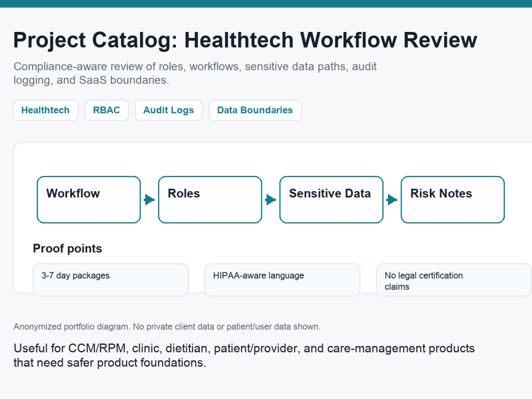Click the anonymized portfolio diagram caption
The width and height of the screenshot is (532, 399).
[x=167, y=327]
